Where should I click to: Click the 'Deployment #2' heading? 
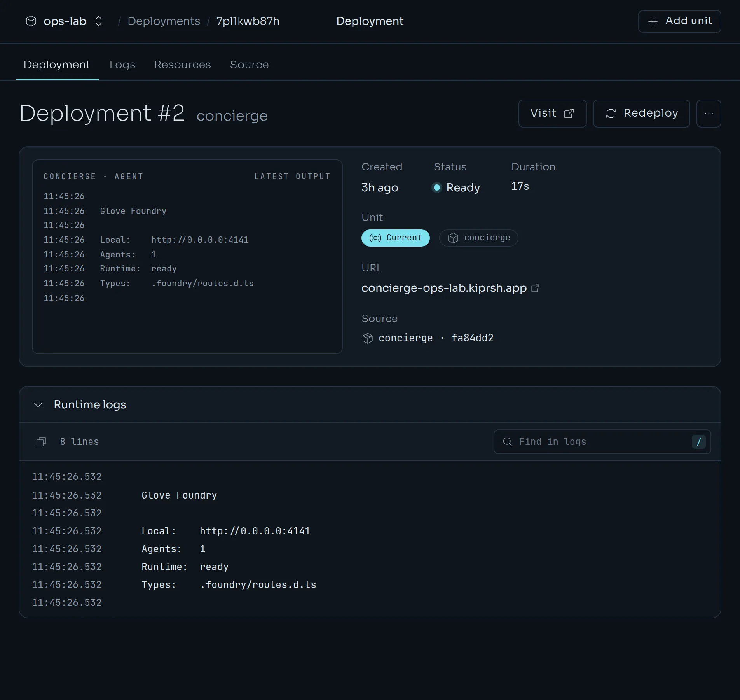coord(102,113)
